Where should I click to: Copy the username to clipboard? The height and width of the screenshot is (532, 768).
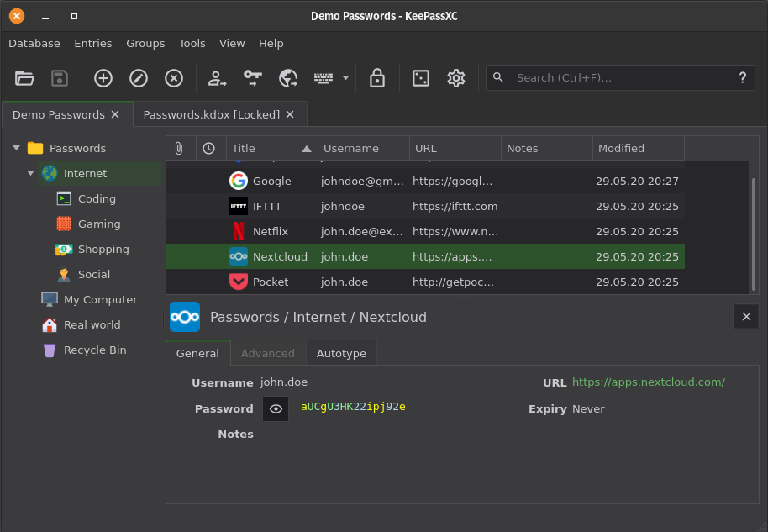[218, 77]
